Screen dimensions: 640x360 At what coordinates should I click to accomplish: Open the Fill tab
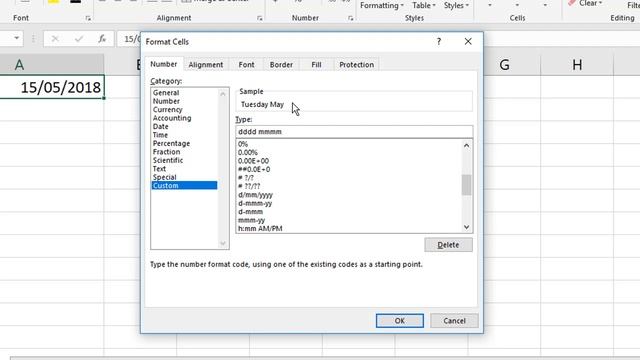click(316, 64)
